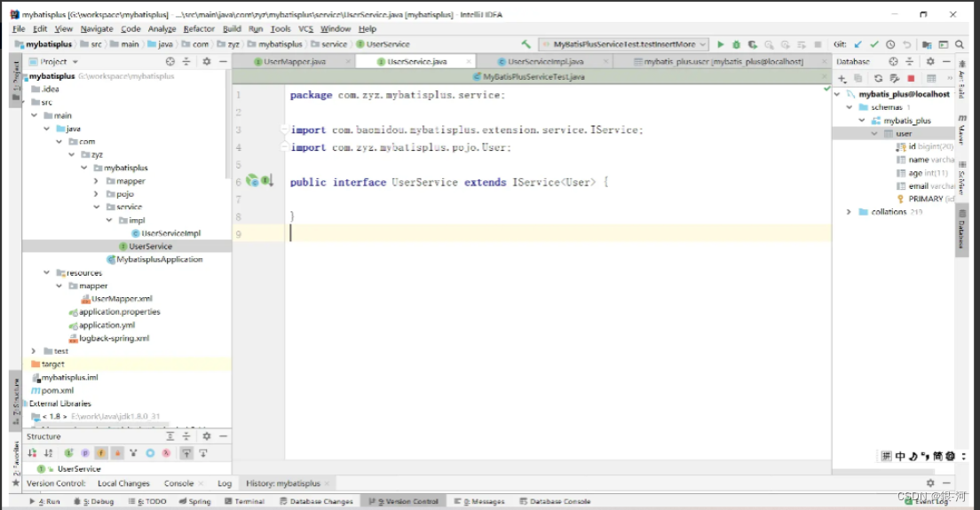This screenshot has height=510, width=980.
Task: Click the red stop icon in Database panel
Action: [x=912, y=79]
